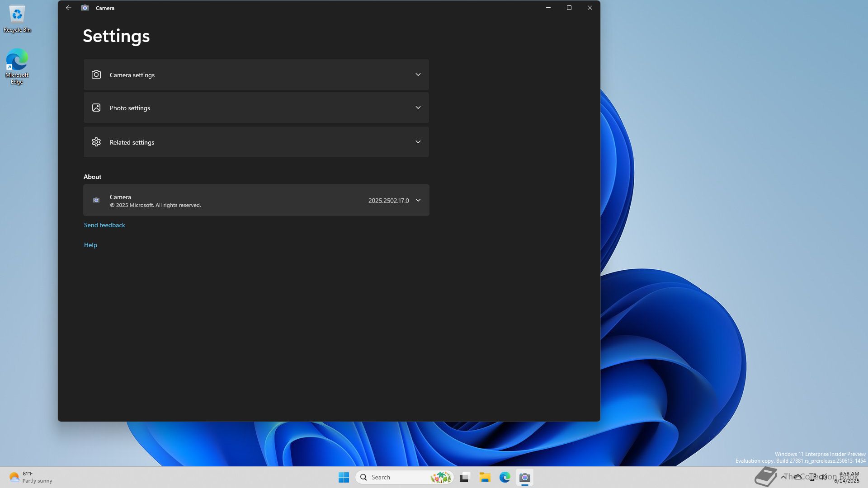This screenshot has height=488, width=868.
Task: Expand the Related settings chevron
Action: point(418,142)
